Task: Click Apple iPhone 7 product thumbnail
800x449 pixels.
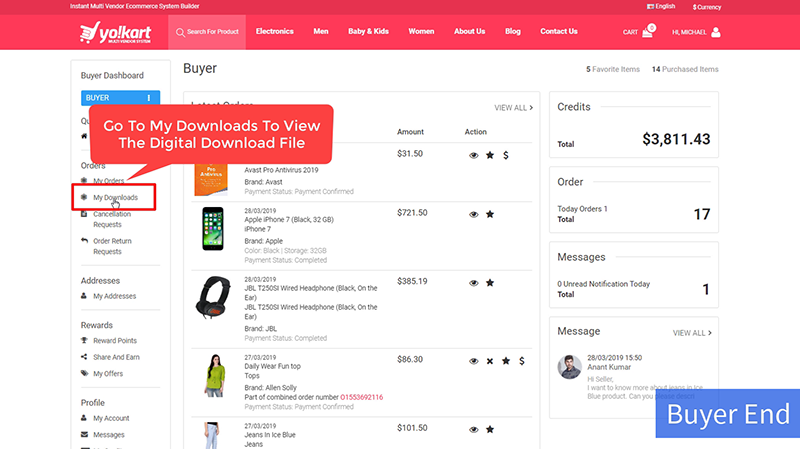Action: 213,229
